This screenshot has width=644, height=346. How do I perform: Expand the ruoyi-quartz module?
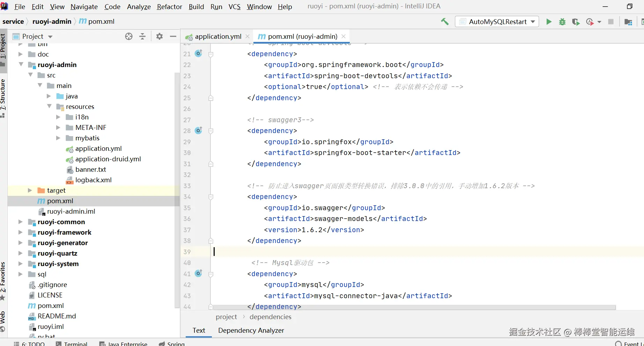coord(21,253)
